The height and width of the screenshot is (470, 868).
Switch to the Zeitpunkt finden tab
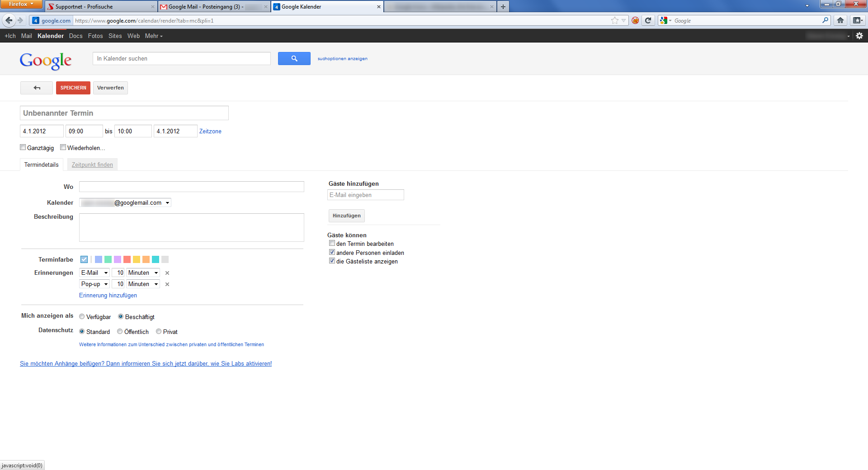click(x=92, y=165)
